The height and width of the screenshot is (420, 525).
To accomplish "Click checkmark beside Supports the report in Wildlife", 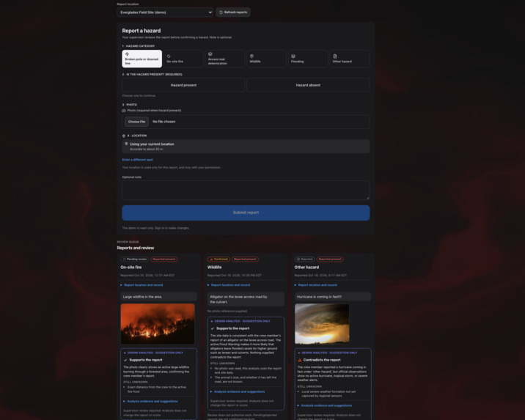I will tap(213, 328).
